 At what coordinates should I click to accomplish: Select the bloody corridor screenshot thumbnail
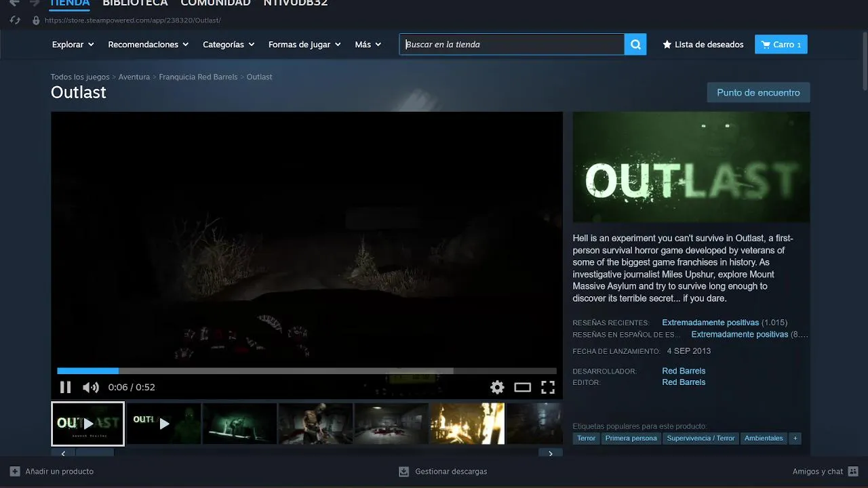pyautogui.click(x=391, y=424)
